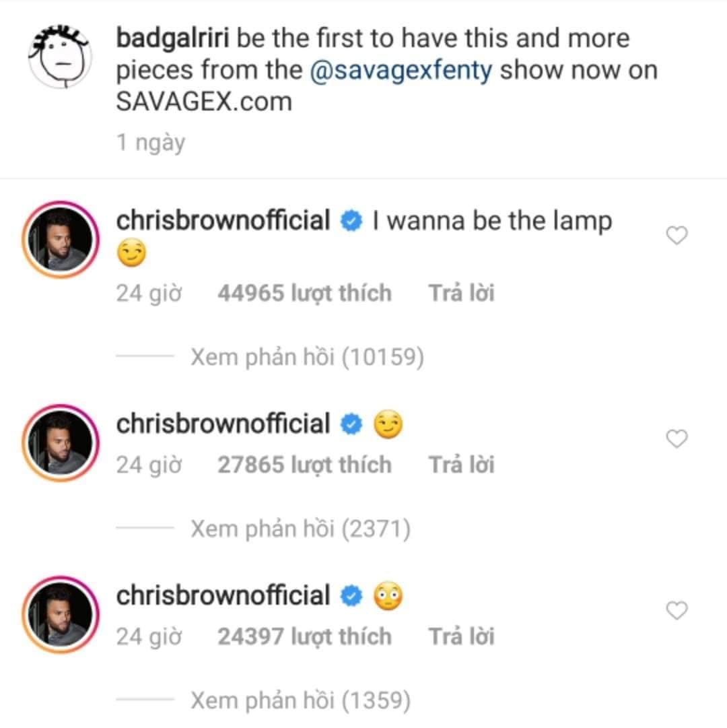
Task: Open the @savagexfenty mention link
Action: tap(401, 70)
